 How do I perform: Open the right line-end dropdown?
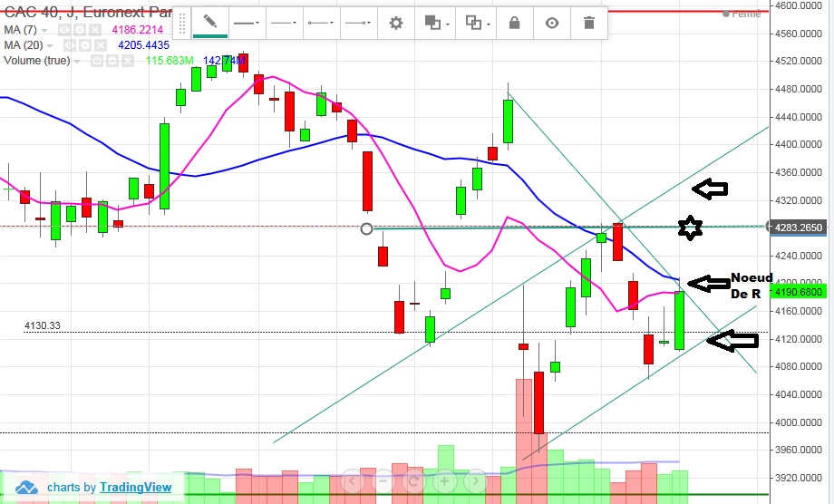358,23
